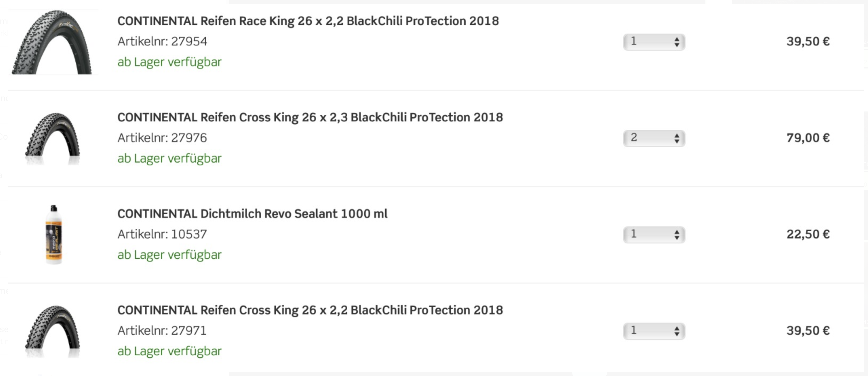Open CONTINENTAL Reifen Cross King 26 x 2,2 title
This screenshot has height=376, width=868.
click(x=310, y=310)
